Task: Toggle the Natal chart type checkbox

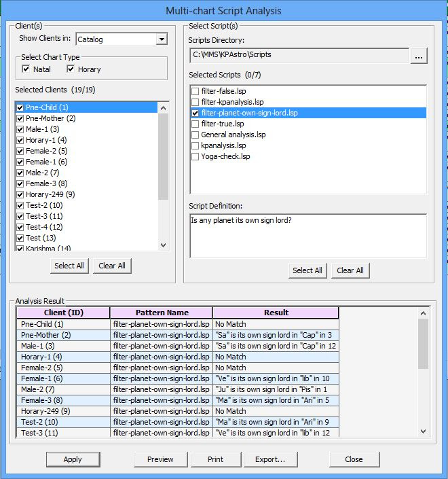Action: click(26, 69)
